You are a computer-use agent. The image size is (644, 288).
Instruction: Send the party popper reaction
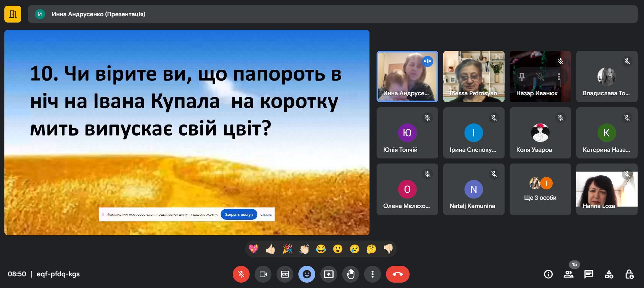coord(287,249)
